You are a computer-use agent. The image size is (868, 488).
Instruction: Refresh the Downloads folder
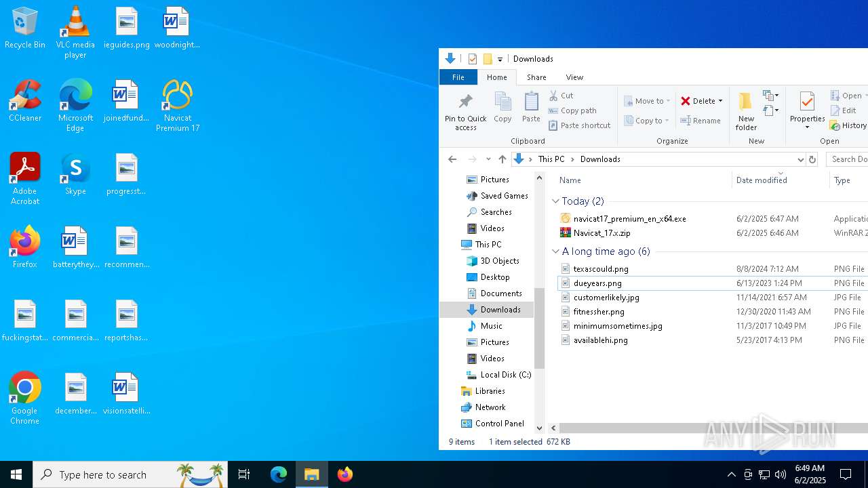click(812, 159)
